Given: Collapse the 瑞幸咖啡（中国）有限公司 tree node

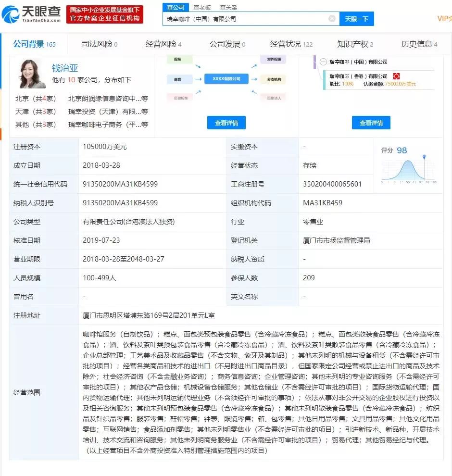Looking at the screenshot, I should (323, 62).
